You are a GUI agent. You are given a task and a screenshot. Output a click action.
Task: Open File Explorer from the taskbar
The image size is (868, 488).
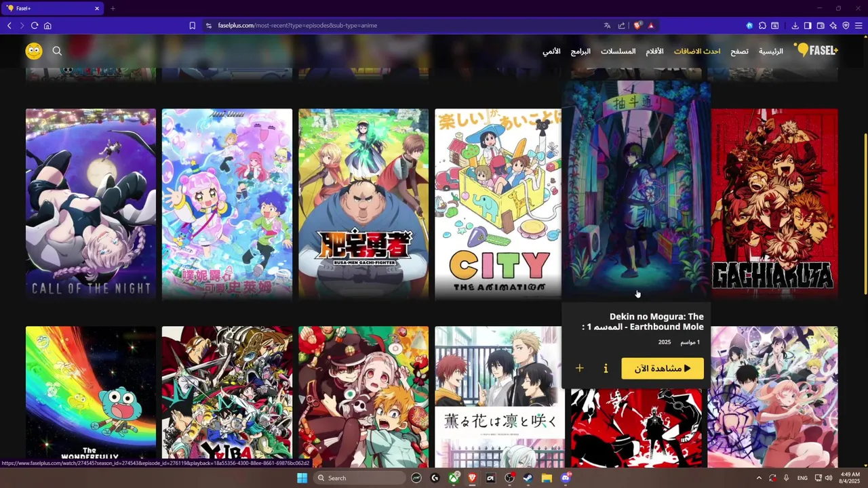547,478
